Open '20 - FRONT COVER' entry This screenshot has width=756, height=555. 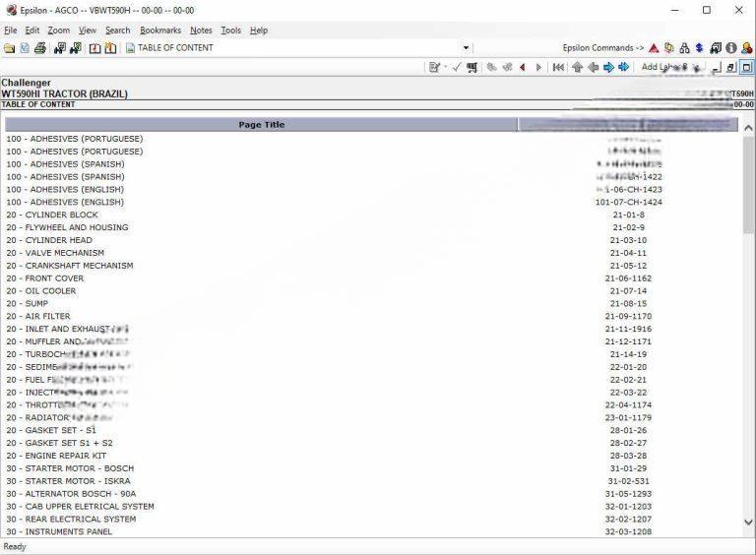click(x=45, y=278)
